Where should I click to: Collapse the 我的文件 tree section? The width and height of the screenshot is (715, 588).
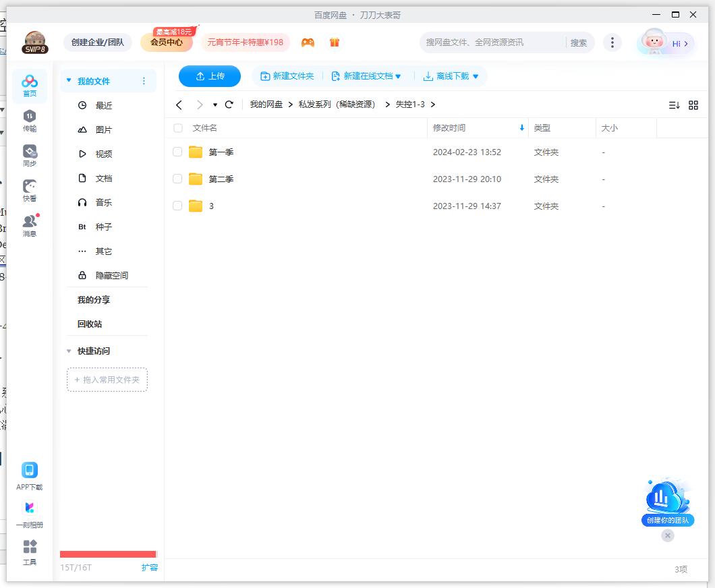click(69, 81)
